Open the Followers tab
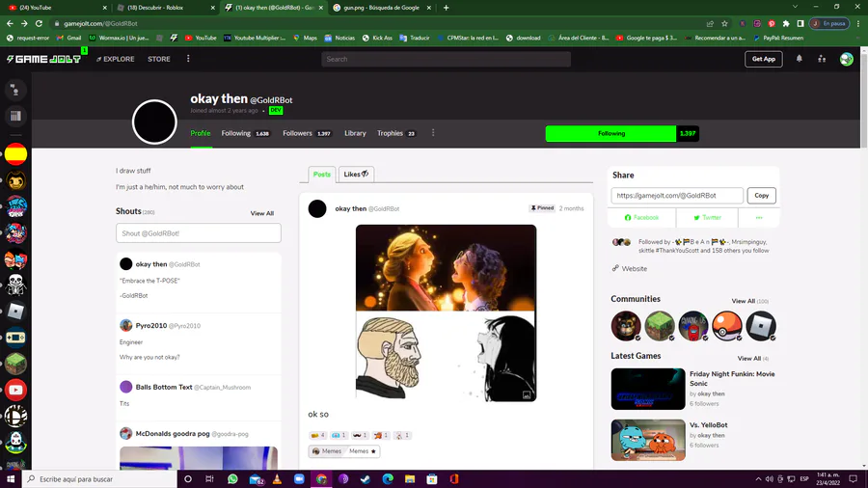 point(307,133)
